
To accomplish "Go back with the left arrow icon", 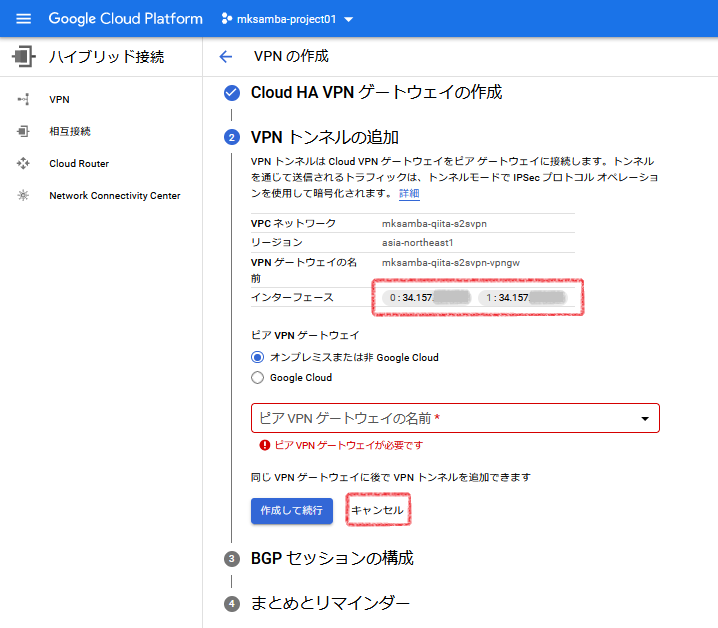I will coord(226,56).
